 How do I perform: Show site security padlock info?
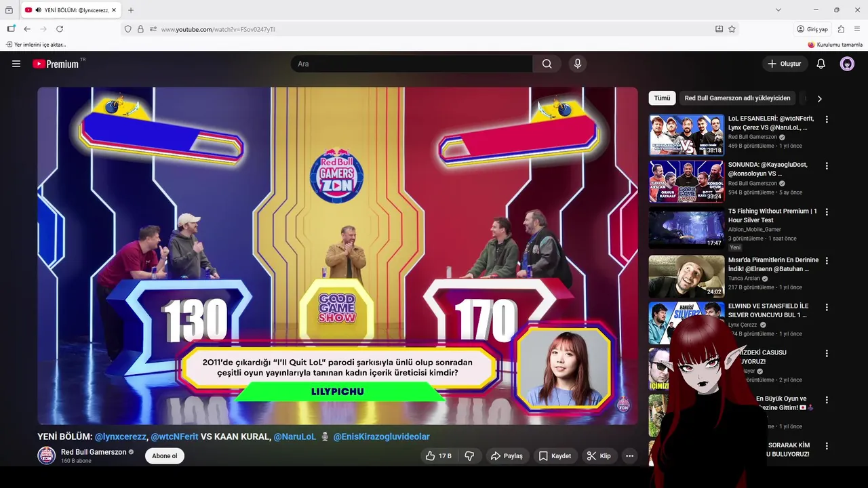coord(140,29)
